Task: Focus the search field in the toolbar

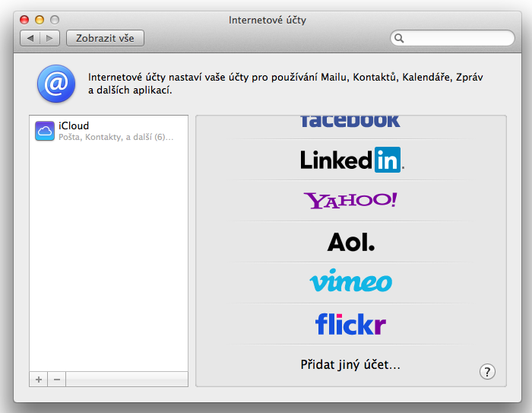Action: pyautogui.click(x=452, y=38)
